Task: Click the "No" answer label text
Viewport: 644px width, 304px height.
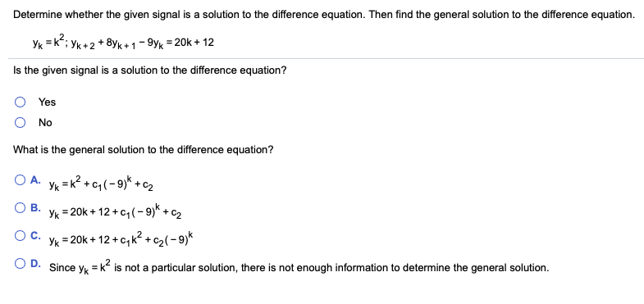Action: (x=45, y=123)
